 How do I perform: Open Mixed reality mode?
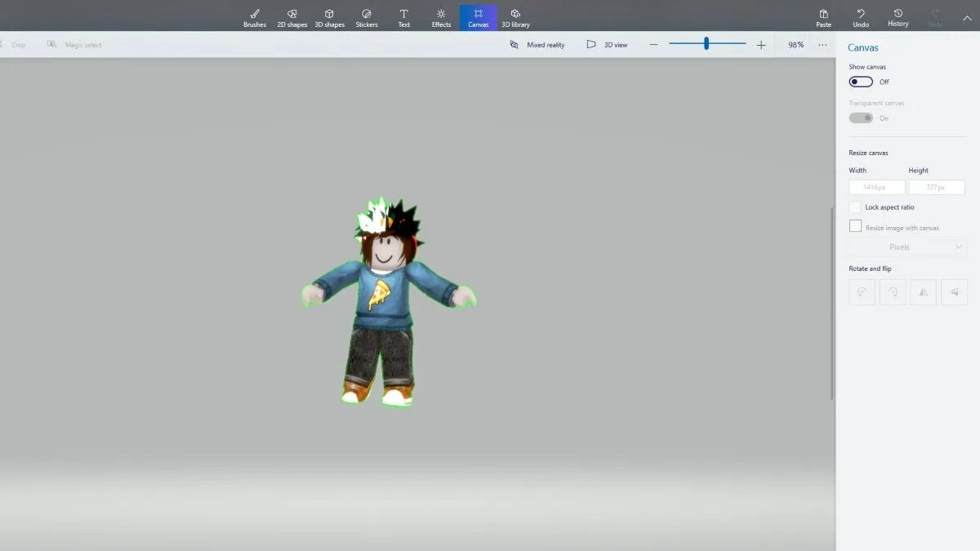(x=537, y=45)
